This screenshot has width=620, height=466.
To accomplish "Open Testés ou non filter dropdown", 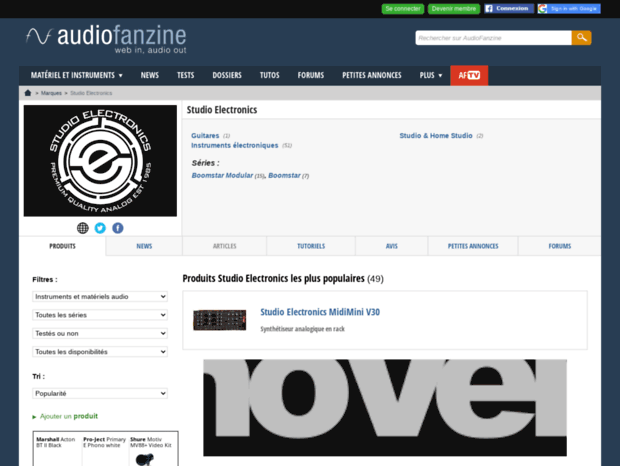I will (x=100, y=333).
